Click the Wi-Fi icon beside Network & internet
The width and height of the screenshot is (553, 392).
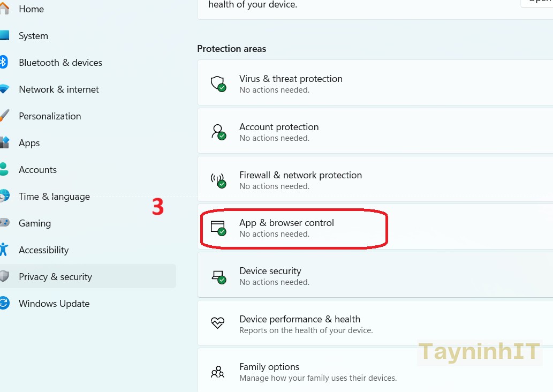[4, 89]
